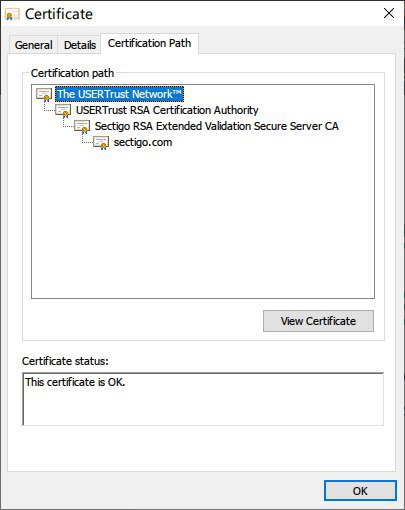Image resolution: width=405 pixels, height=510 pixels.
Task: Select Sectigo RSA Extended Validation Secure Server CA
Action: 216,126
